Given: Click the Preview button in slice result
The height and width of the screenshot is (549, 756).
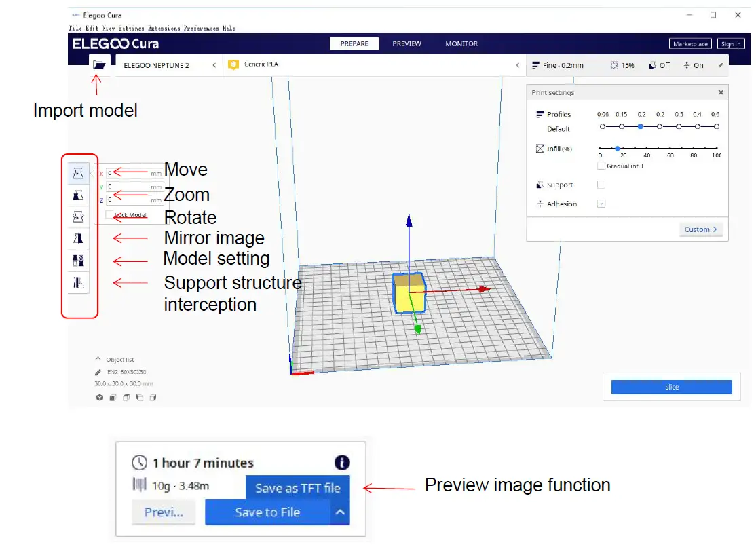Looking at the screenshot, I should [x=164, y=512].
